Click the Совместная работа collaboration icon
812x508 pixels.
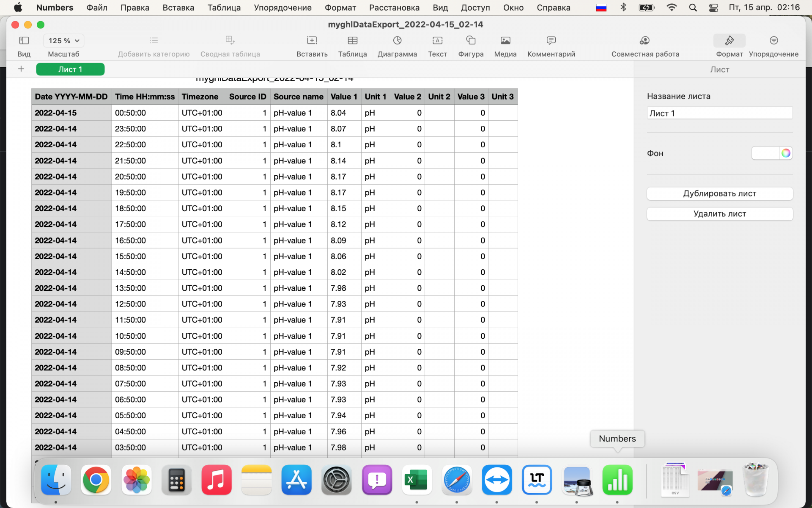click(645, 41)
